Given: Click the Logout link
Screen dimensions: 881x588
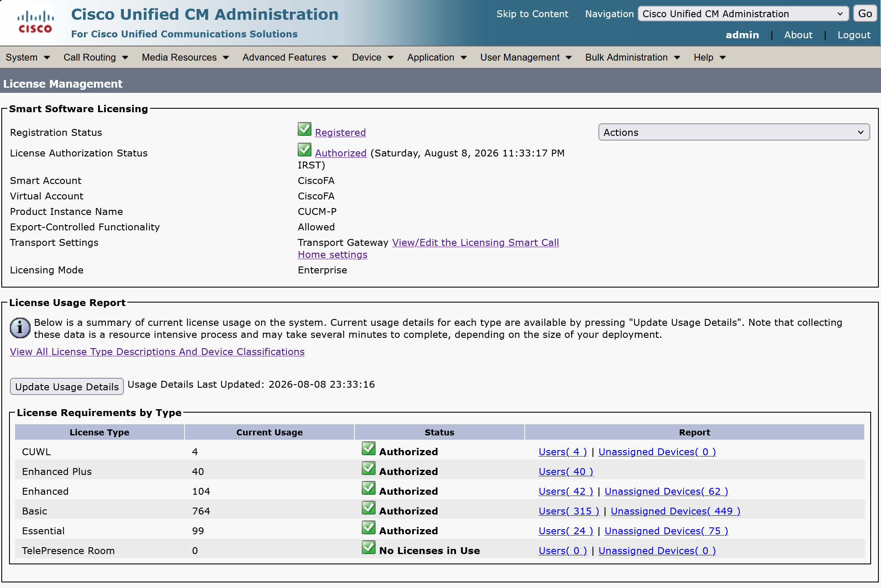Looking at the screenshot, I should click(854, 35).
